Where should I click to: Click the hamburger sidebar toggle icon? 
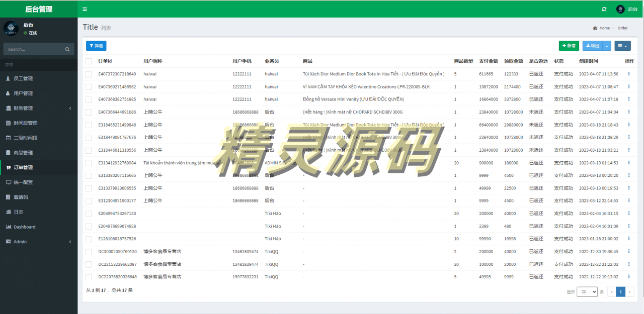pos(85,9)
